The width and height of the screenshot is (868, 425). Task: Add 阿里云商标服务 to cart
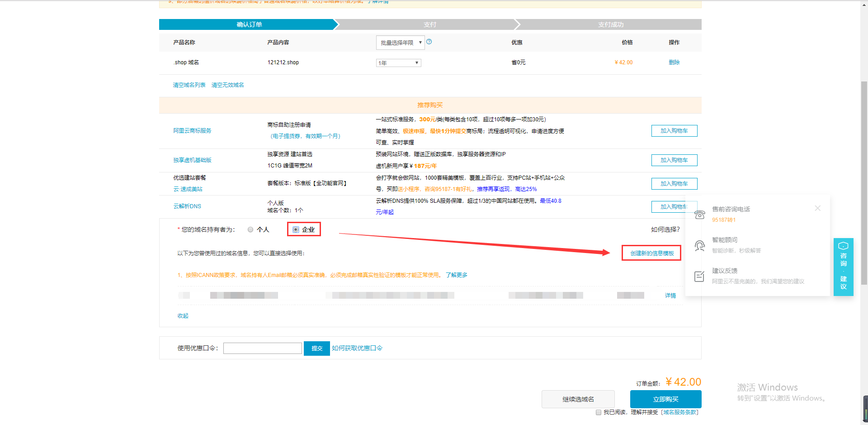click(x=674, y=131)
